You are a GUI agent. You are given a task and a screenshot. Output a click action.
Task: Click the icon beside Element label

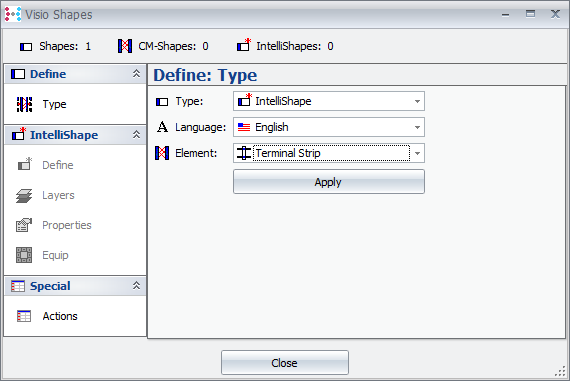[x=162, y=153]
